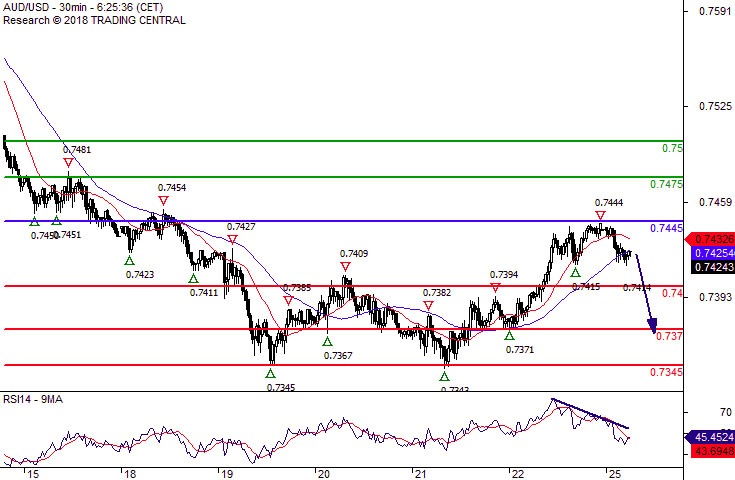
Task: Click the green triangle marker above 0.7411
Action: (193, 278)
